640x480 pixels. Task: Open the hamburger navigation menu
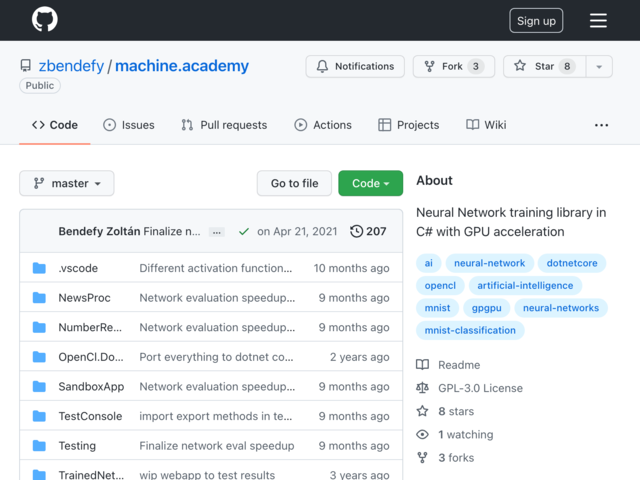[598, 20]
